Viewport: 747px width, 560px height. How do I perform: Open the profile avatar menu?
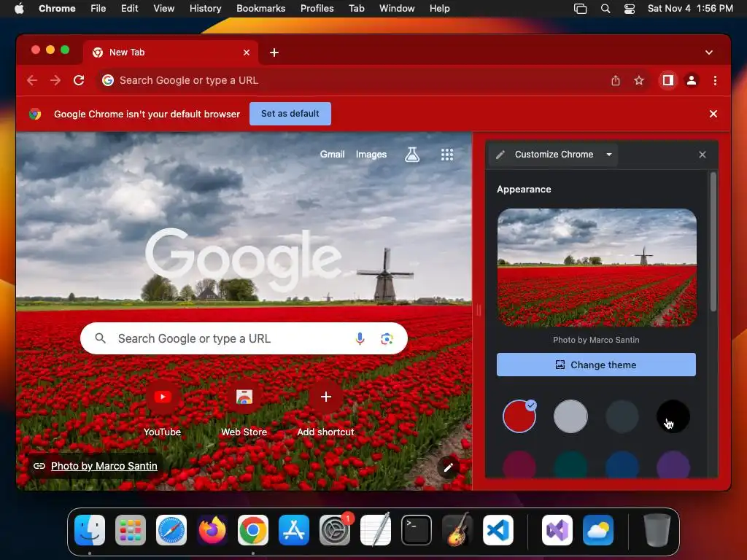[692, 80]
